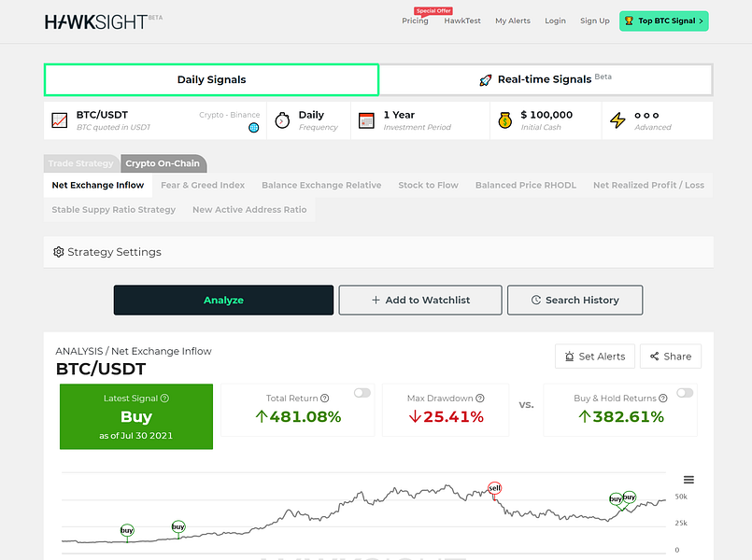Click the sell marker on the chart
The width and height of the screenshot is (752, 560).
(494, 487)
